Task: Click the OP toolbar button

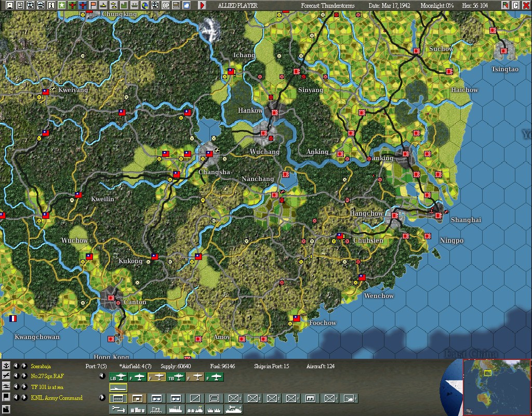Action: (166, 5)
